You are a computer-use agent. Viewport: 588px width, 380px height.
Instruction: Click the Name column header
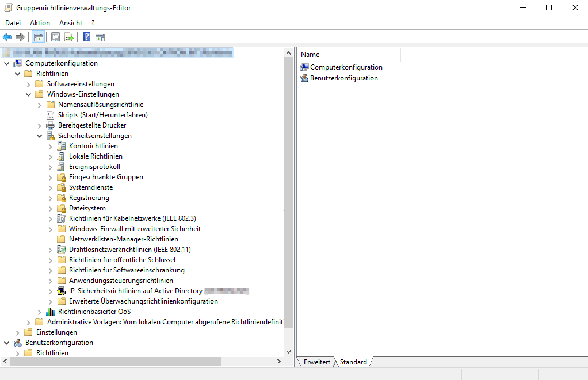tap(349, 55)
